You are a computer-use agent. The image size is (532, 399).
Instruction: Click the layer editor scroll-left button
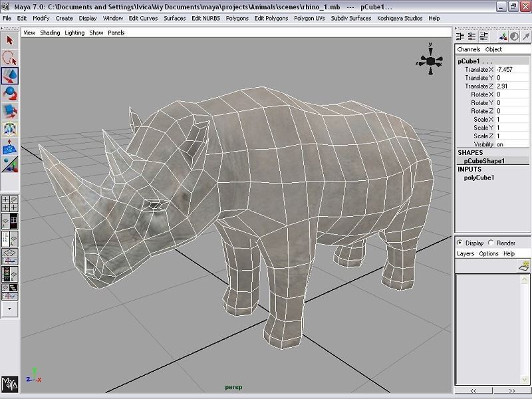coord(473,390)
